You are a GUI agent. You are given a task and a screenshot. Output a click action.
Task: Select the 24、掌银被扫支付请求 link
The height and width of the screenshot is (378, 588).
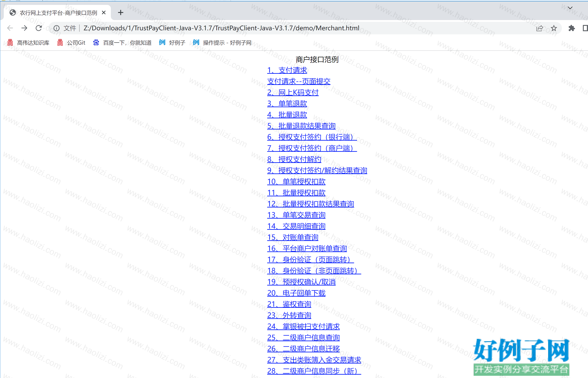tap(303, 327)
